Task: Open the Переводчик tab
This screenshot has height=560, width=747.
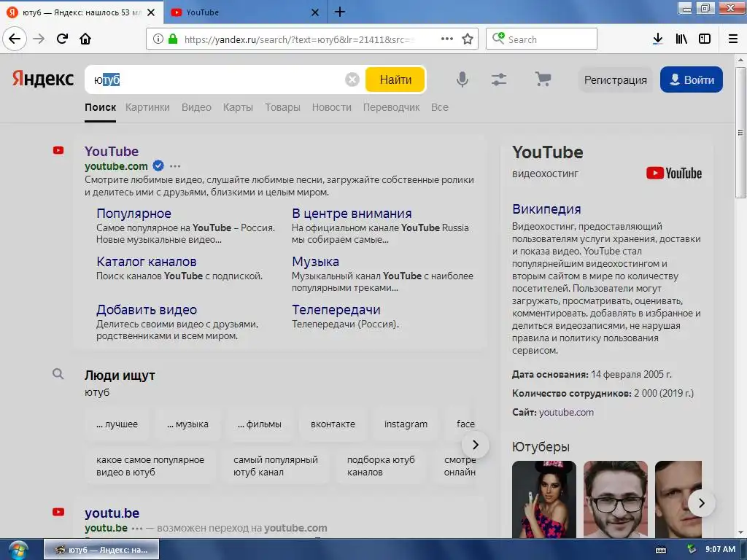Action: (391, 107)
